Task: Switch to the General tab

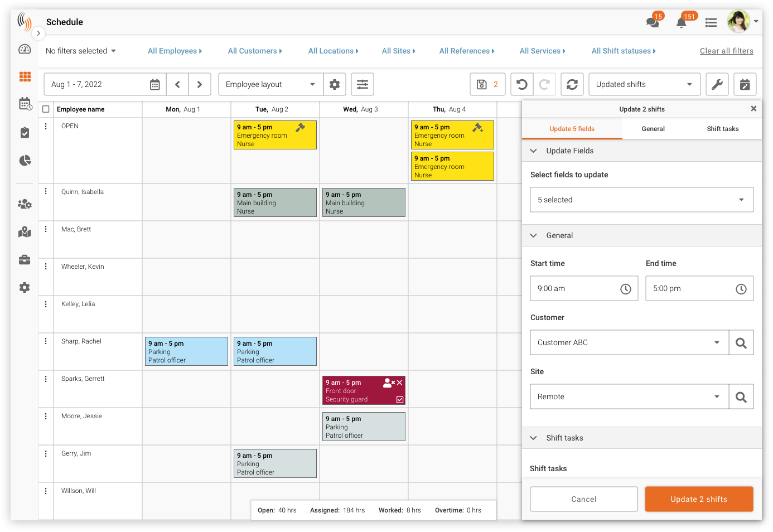Action: (x=653, y=129)
